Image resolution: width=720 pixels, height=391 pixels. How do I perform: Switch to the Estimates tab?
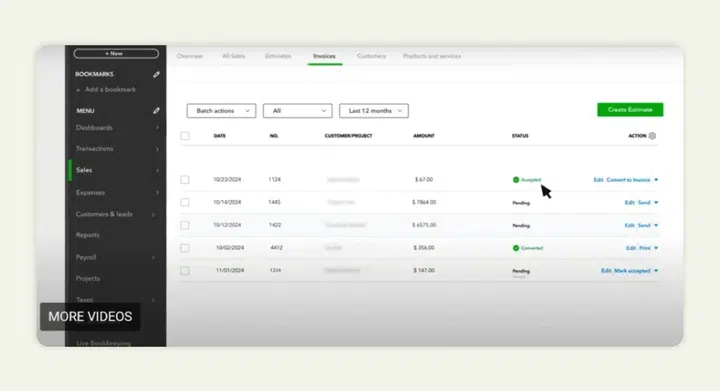[x=278, y=56]
